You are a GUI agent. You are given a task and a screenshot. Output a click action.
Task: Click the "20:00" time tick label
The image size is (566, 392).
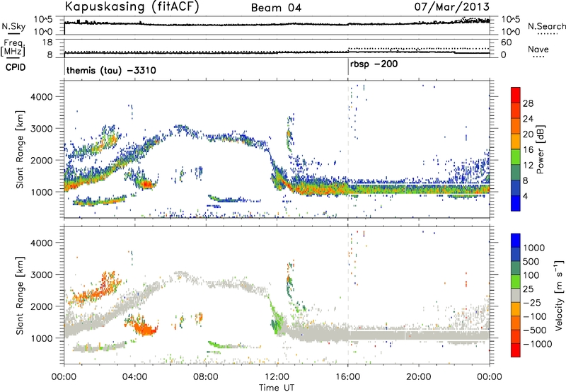click(x=419, y=377)
